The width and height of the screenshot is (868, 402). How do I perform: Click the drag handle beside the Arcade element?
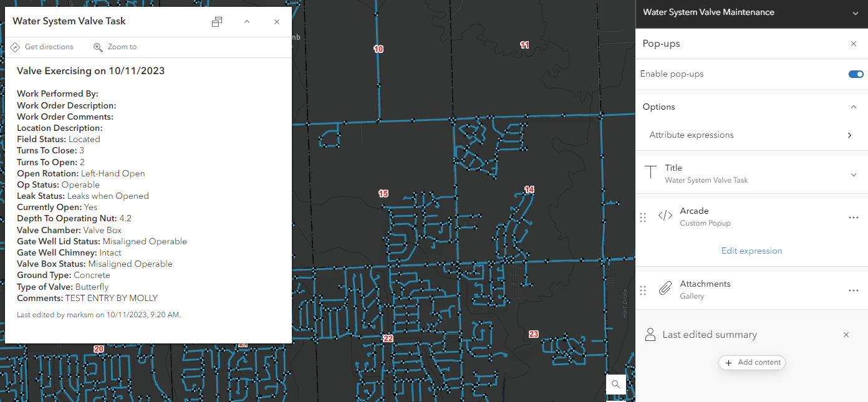pos(643,218)
